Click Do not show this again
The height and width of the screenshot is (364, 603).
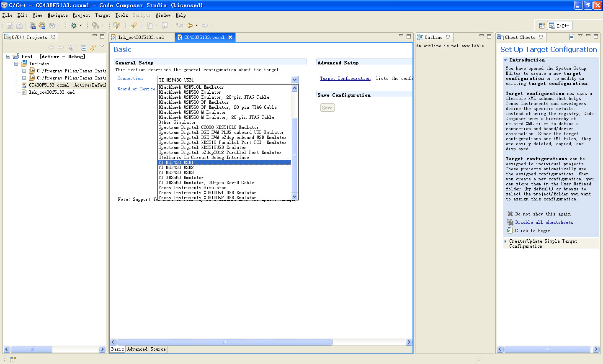(543, 214)
